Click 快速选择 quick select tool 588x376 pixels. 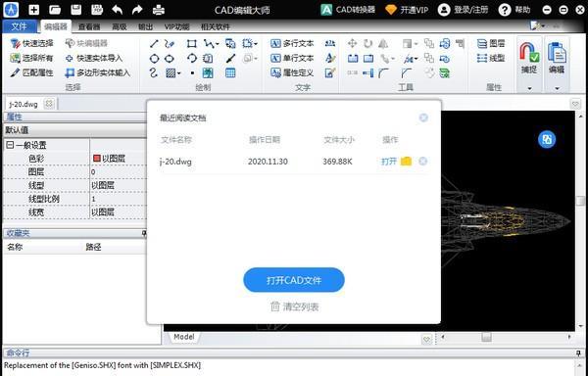32,44
